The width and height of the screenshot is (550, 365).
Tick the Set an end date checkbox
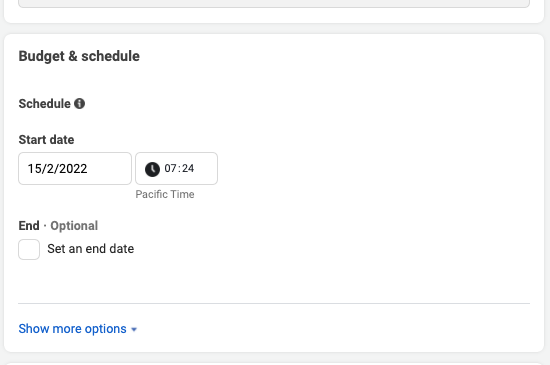(29, 249)
